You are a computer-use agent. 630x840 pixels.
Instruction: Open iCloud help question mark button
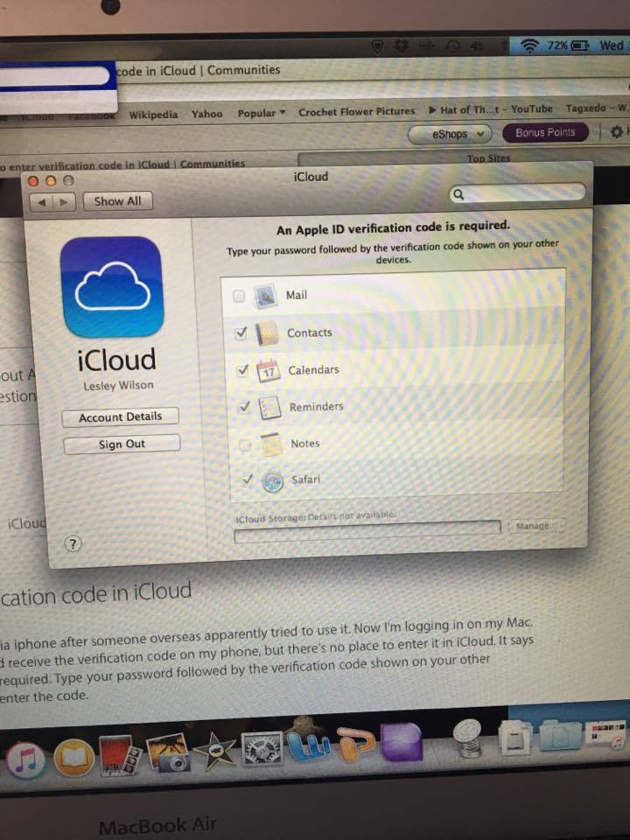[x=73, y=543]
